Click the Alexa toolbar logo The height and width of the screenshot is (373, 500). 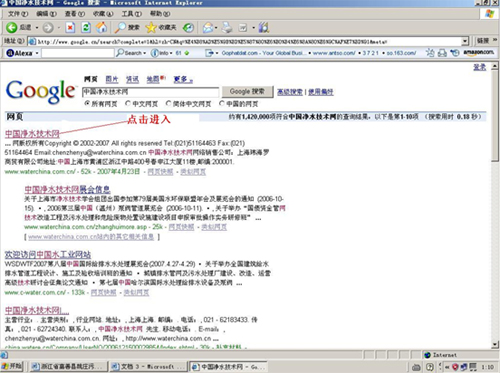click(19, 53)
